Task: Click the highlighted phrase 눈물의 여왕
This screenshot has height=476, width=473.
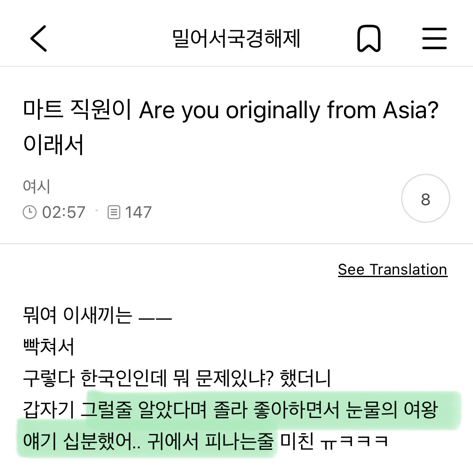Action: [392, 410]
